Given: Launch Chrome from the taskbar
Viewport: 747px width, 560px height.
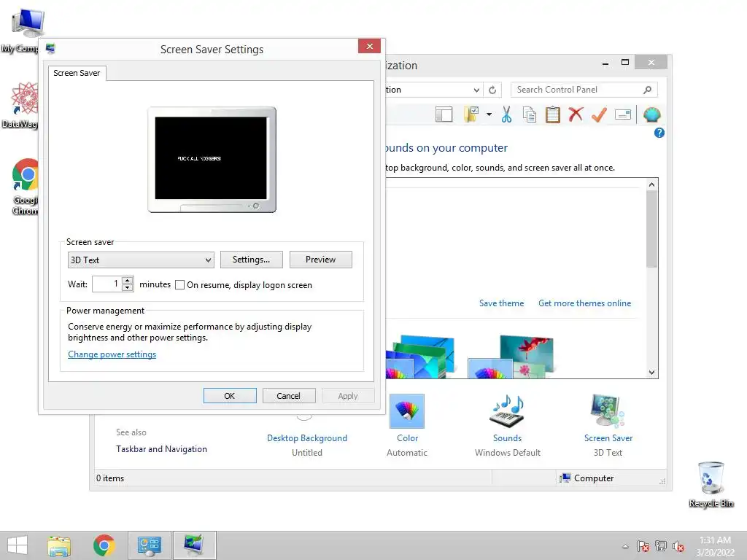Looking at the screenshot, I should tap(104, 545).
